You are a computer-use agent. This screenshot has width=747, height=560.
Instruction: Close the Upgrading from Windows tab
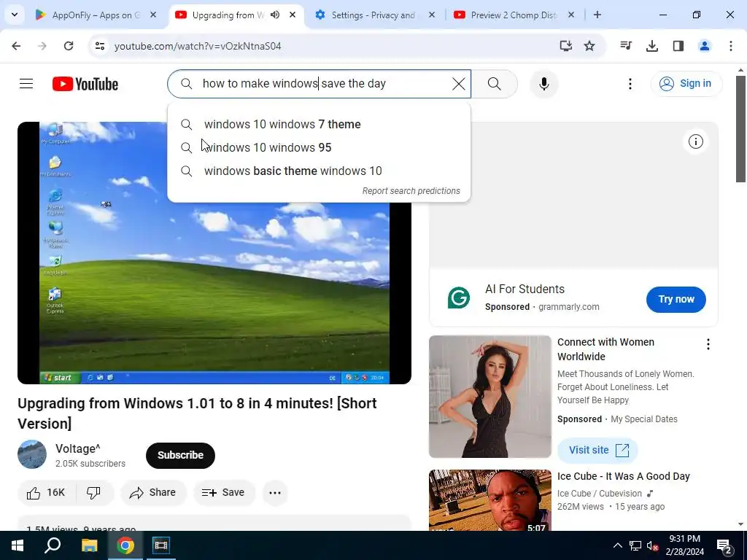[293, 15]
